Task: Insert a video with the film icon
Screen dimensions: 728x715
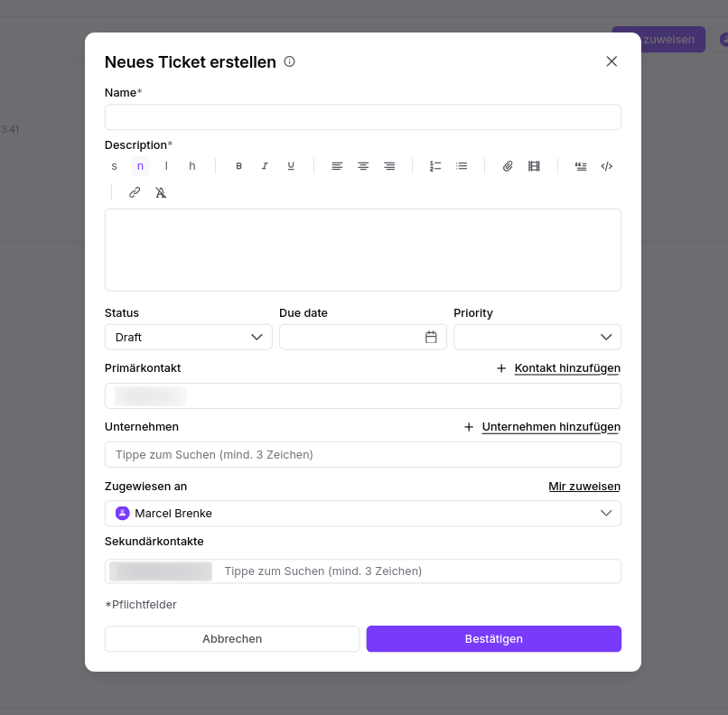Action: [x=534, y=166]
